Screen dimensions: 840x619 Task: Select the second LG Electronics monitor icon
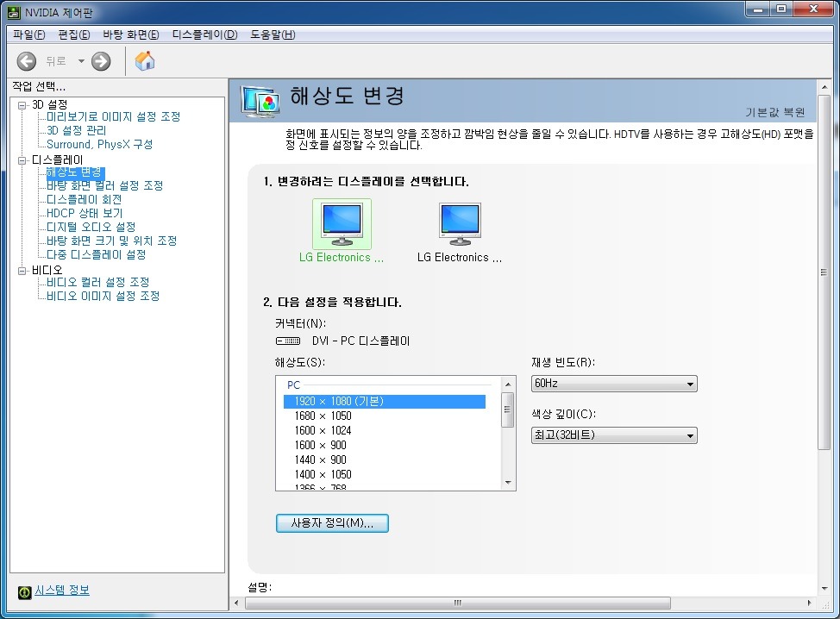459,225
